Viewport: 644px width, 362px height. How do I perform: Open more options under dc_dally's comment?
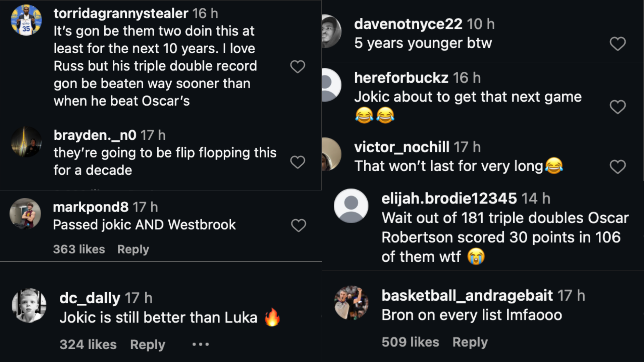pyautogui.click(x=201, y=344)
